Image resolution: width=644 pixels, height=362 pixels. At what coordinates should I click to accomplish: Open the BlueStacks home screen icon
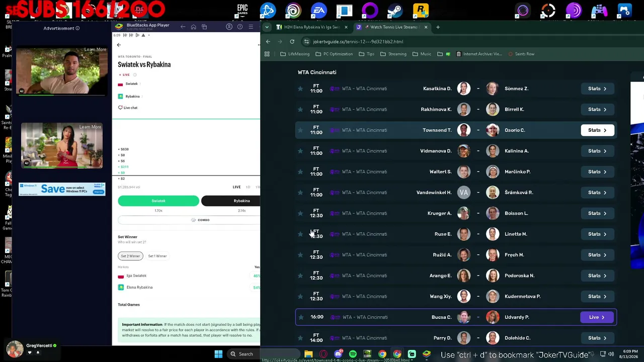pos(193,27)
